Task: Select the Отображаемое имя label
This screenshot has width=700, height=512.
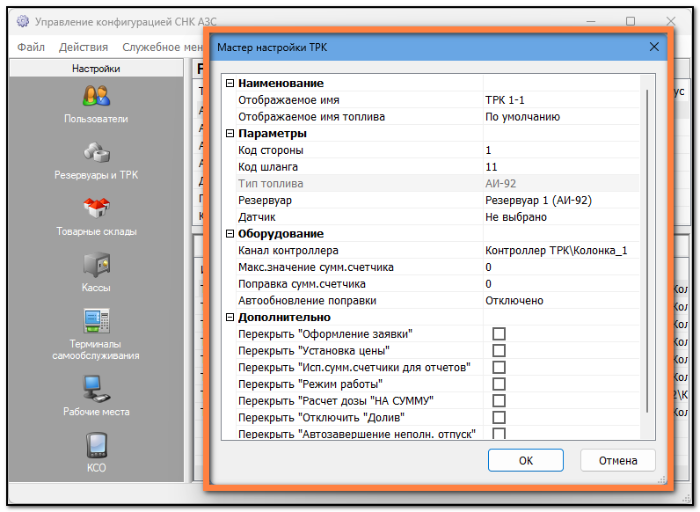Action: (x=288, y=100)
